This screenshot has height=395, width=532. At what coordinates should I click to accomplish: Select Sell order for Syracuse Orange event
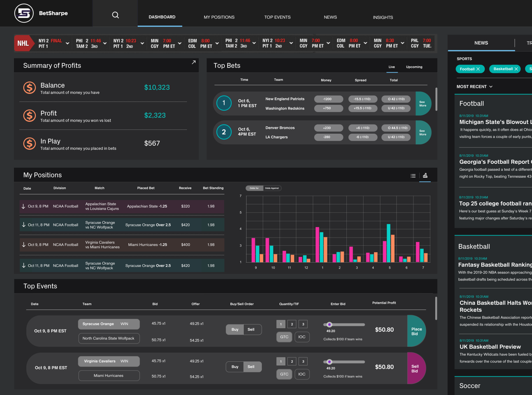[x=252, y=329]
